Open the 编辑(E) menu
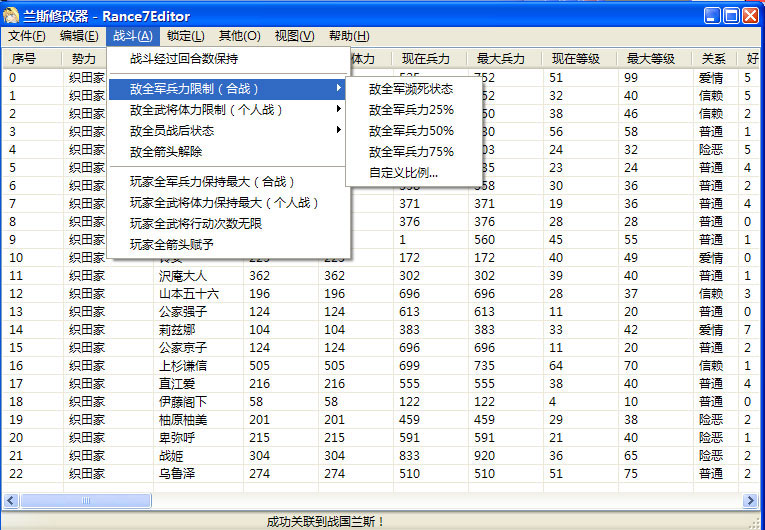The height and width of the screenshot is (530, 765). coord(79,36)
